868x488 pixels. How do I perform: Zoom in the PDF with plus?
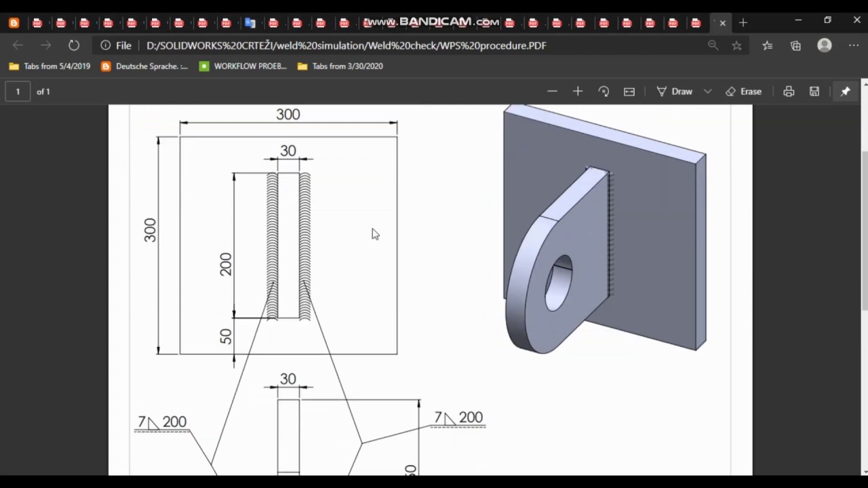[578, 91]
